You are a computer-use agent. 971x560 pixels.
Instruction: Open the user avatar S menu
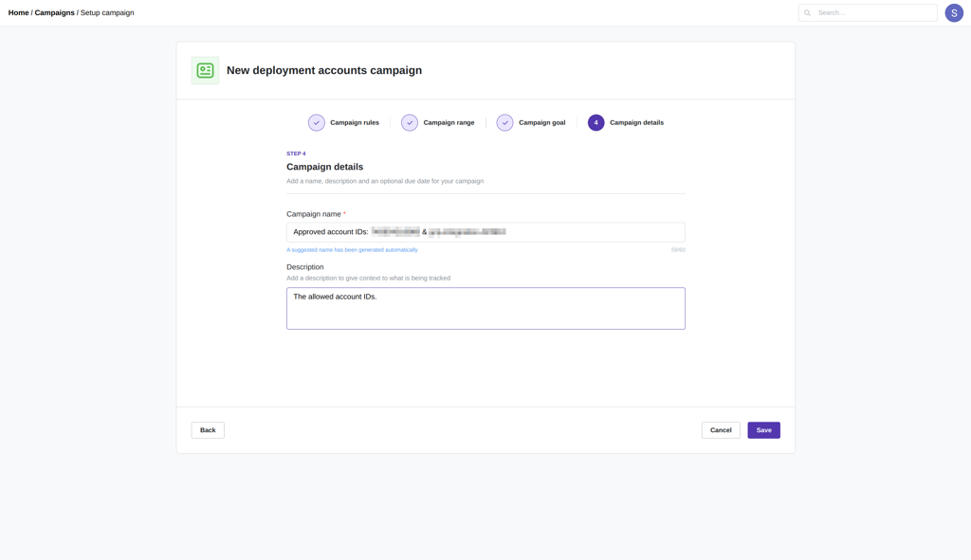[x=954, y=13]
